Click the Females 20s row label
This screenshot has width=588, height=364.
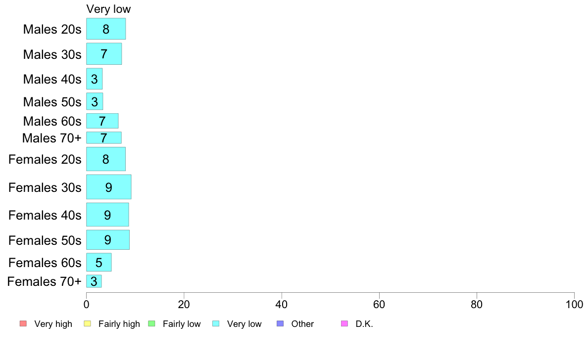[x=45, y=159]
